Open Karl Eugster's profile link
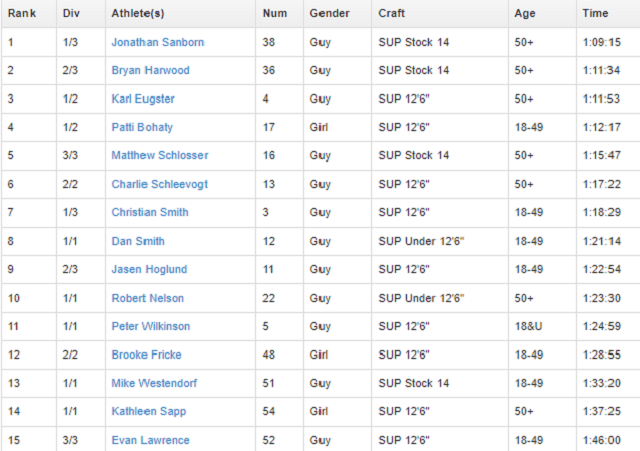Screen dimensions: 640x451 pos(144,99)
